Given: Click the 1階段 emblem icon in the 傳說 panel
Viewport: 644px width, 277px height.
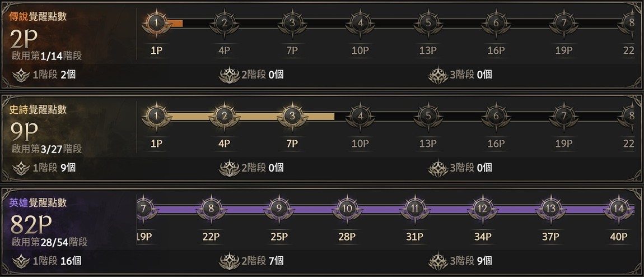Looking at the screenshot, I should [x=21, y=74].
